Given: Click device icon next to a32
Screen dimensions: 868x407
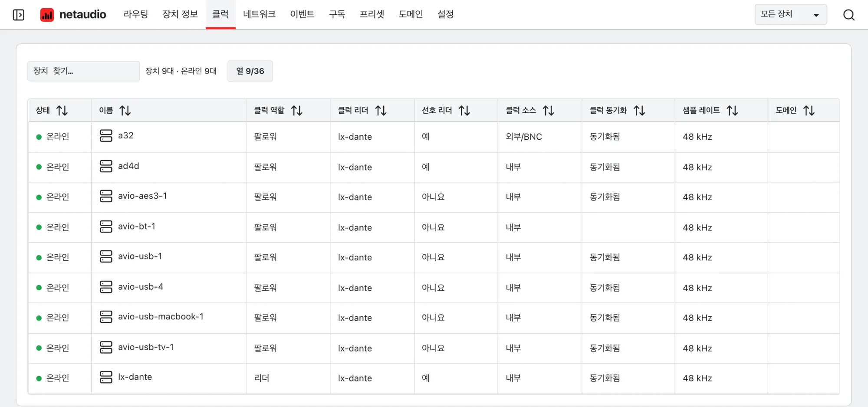Looking at the screenshot, I should (106, 136).
